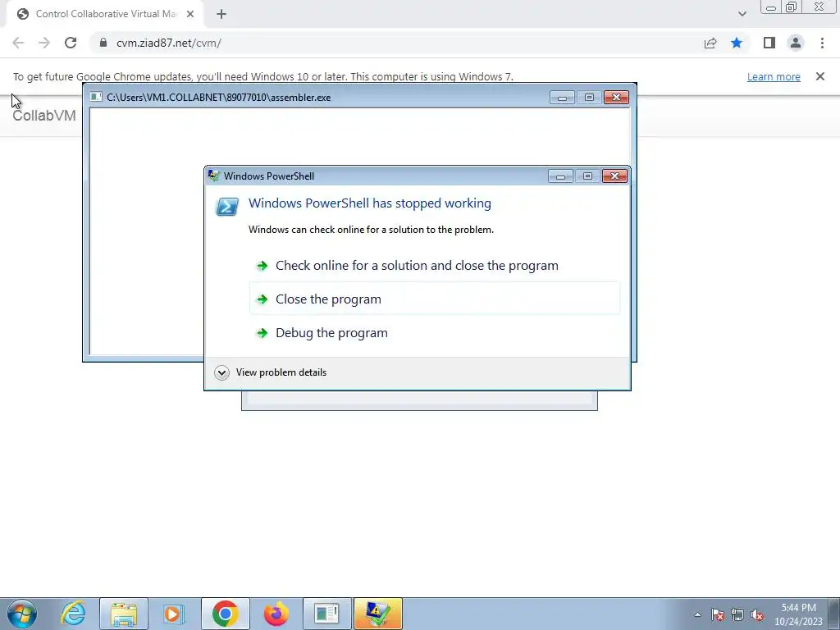Open Windows Explorer folder on taskbar
Viewport: 840px width, 630px height.
click(124, 614)
